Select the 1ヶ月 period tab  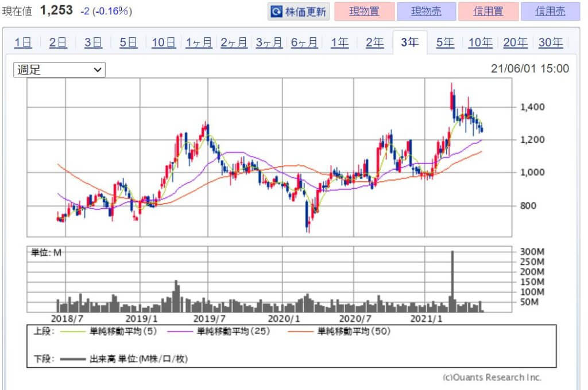pyautogui.click(x=199, y=42)
